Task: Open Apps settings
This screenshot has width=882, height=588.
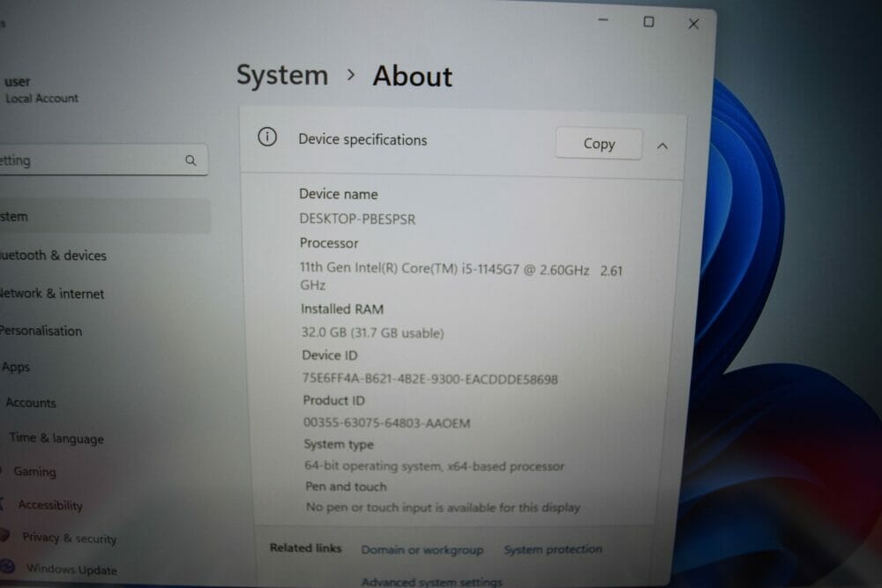Action: [16, 367]
